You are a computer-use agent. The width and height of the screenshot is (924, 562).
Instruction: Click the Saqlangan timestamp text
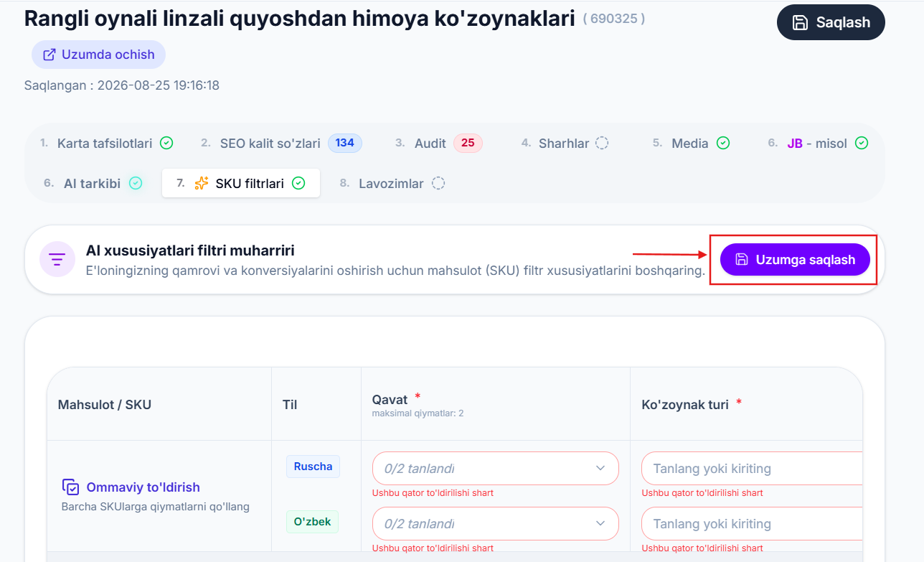(x=122, y=85)
